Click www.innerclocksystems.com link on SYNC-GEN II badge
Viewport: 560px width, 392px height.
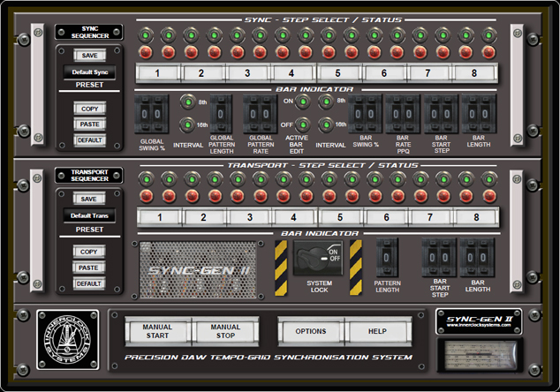(x=478, y=324)
